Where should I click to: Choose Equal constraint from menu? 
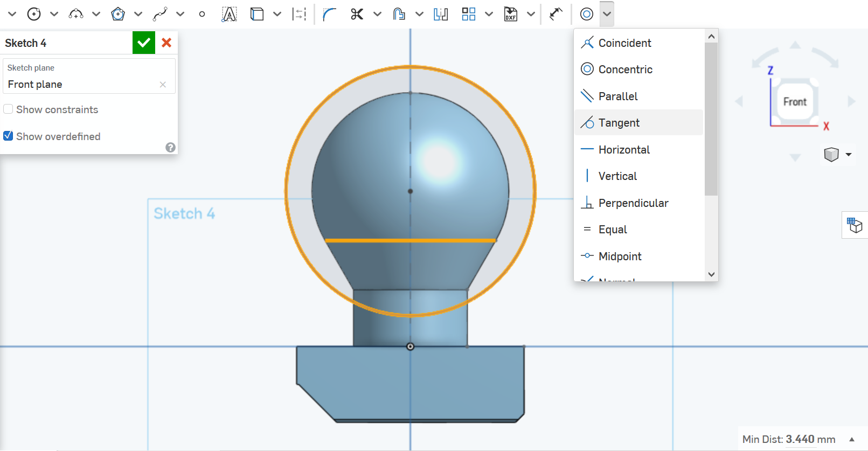(639, 229)
